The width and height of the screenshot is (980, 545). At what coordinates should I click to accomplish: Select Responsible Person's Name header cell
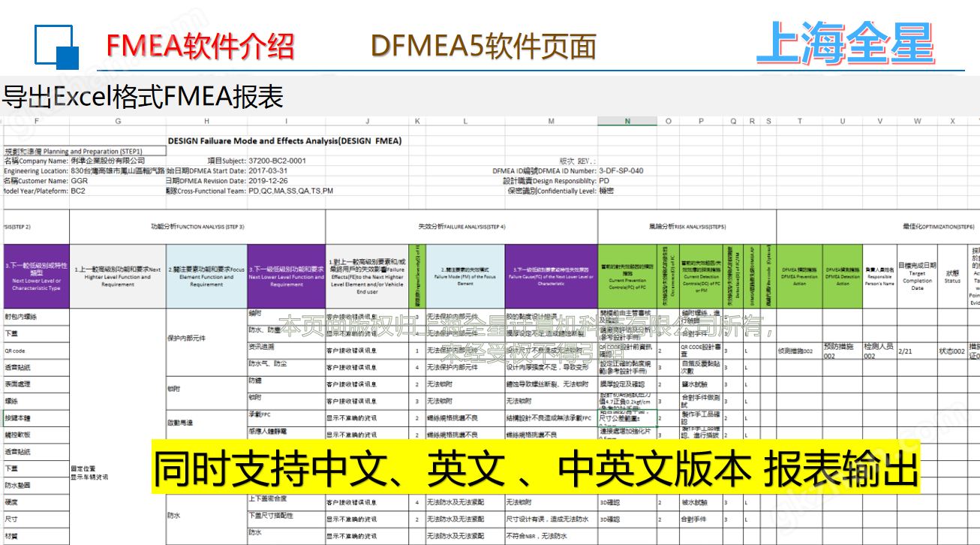(x=879, y=276)
